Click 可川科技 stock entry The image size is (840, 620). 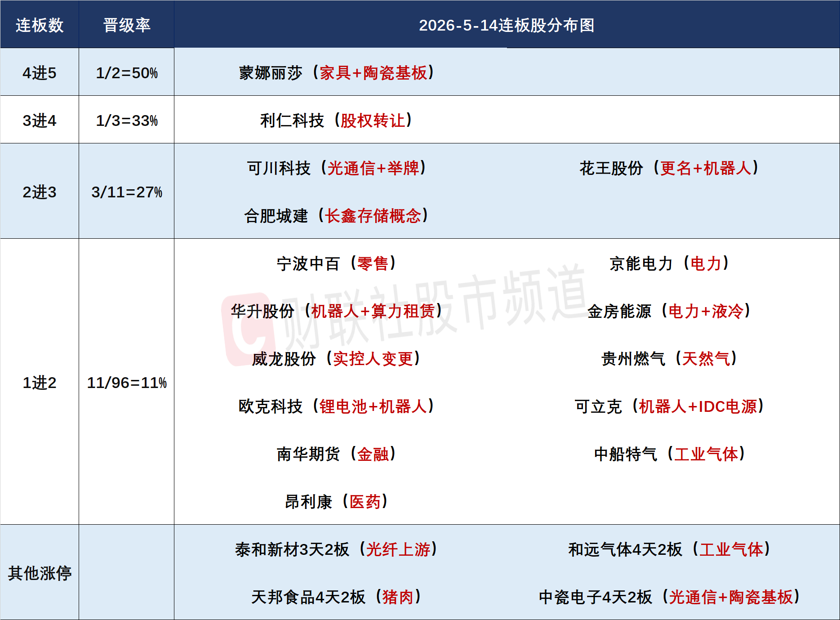(x=337, y=168)
